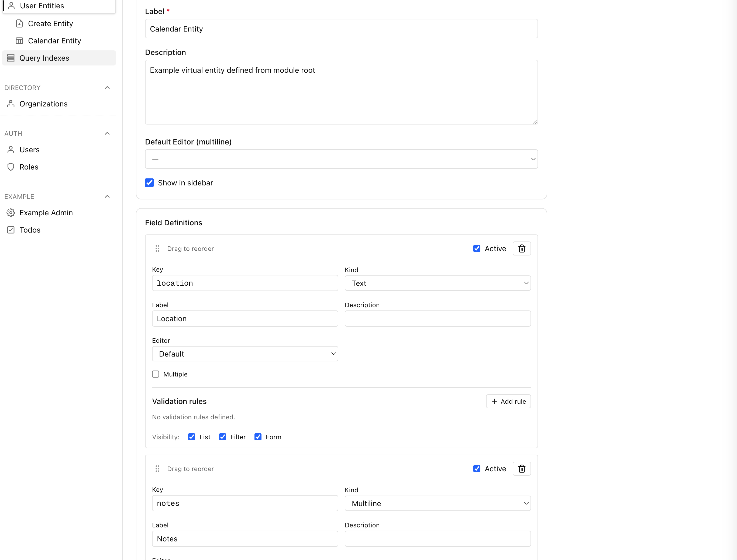Screen dimensions: 737x560
Task: Click the checkmark icon next to Todos
Action: 11,230
